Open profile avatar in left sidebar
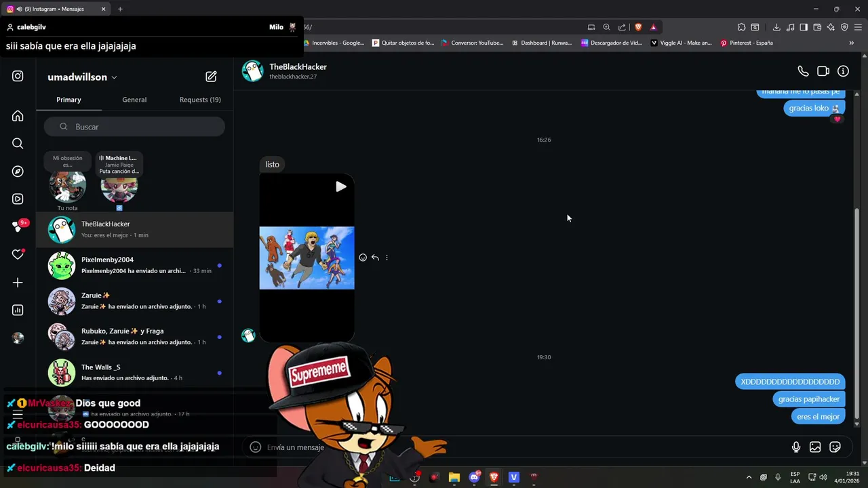 pos(18,338)
